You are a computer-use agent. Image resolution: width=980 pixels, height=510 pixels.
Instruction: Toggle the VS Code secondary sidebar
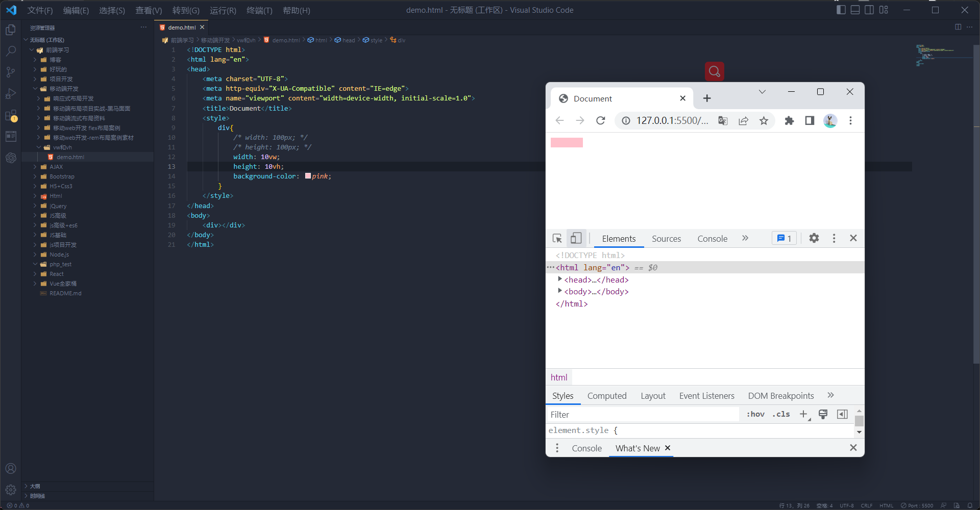point(869,10)
